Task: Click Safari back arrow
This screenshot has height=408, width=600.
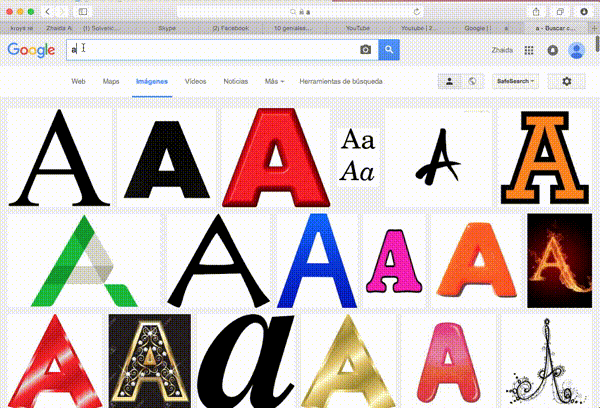Action: coord(47,12)
